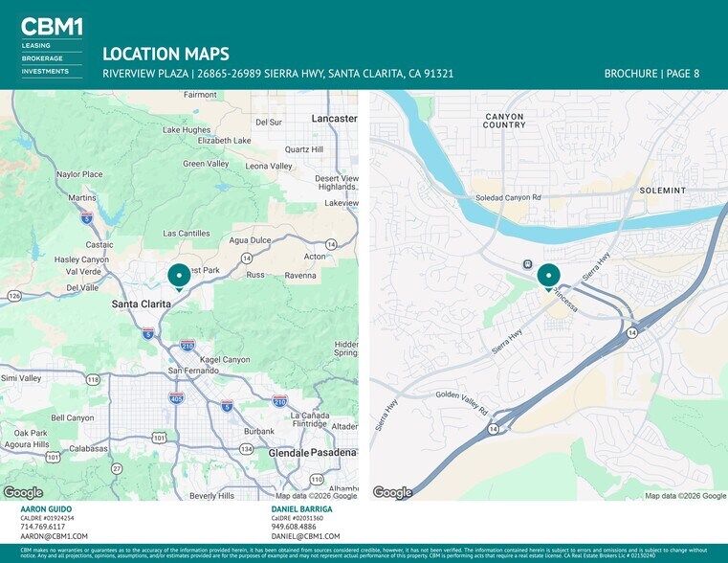Click the Glendale label on left map
The width and height of the screenshot is (728, 563).
click(x=288, y=453)
